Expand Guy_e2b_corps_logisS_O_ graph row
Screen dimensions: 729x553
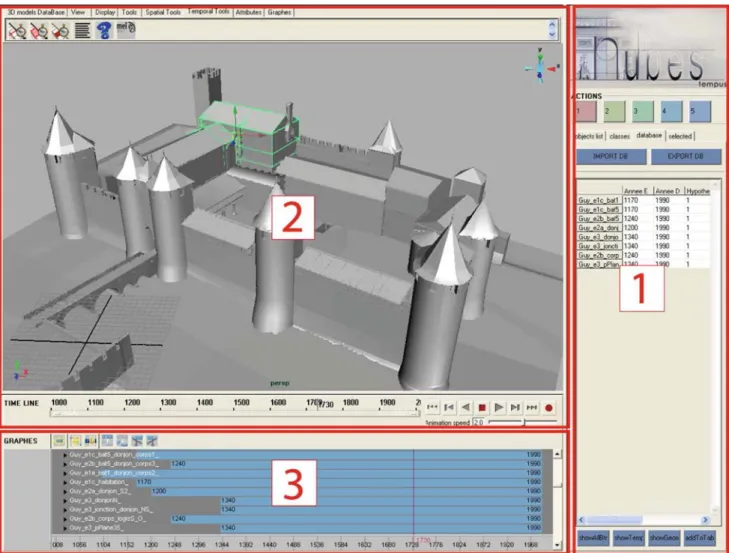65,519
